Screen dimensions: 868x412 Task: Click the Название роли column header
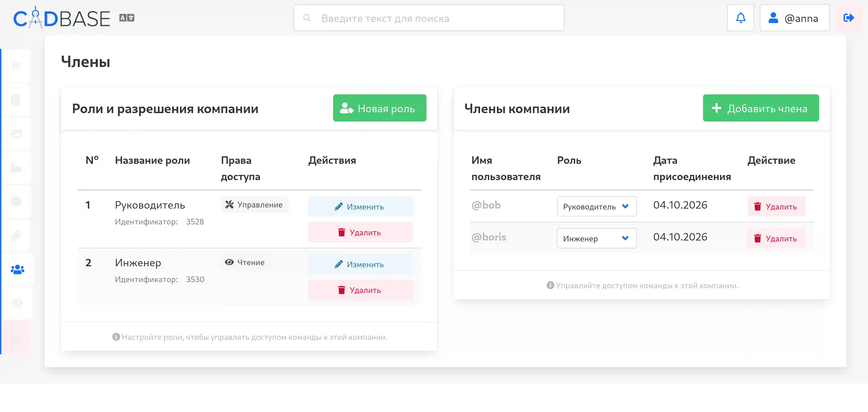click(x=152, y=160)
